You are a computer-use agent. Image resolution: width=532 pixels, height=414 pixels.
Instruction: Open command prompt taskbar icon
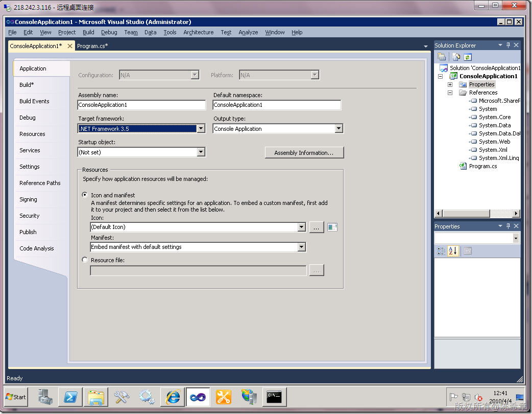point(274,397)
